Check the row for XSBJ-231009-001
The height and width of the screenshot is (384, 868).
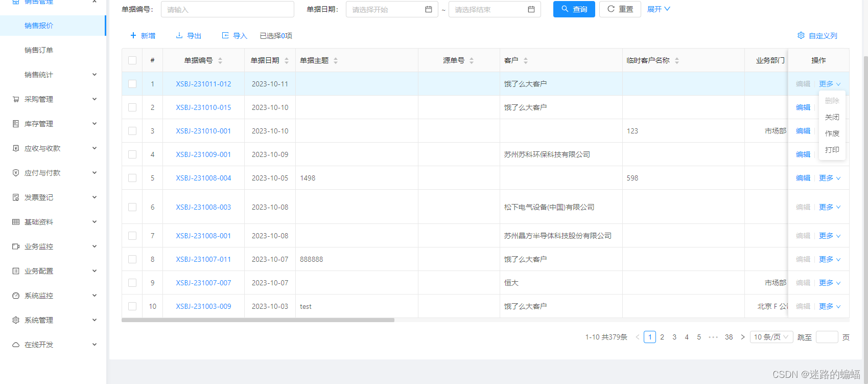(x=132, y=154)
